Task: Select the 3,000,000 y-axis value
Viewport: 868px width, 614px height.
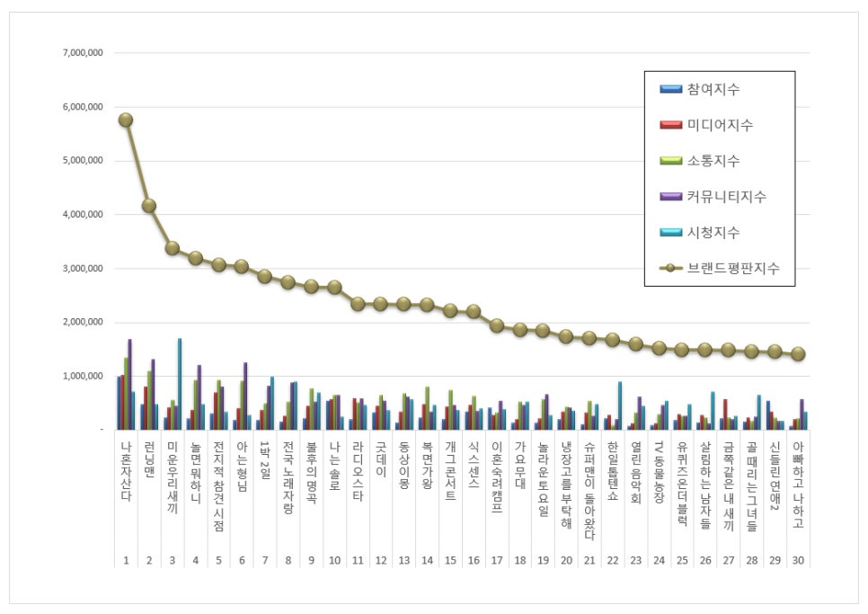Action: tap(83, 269)
